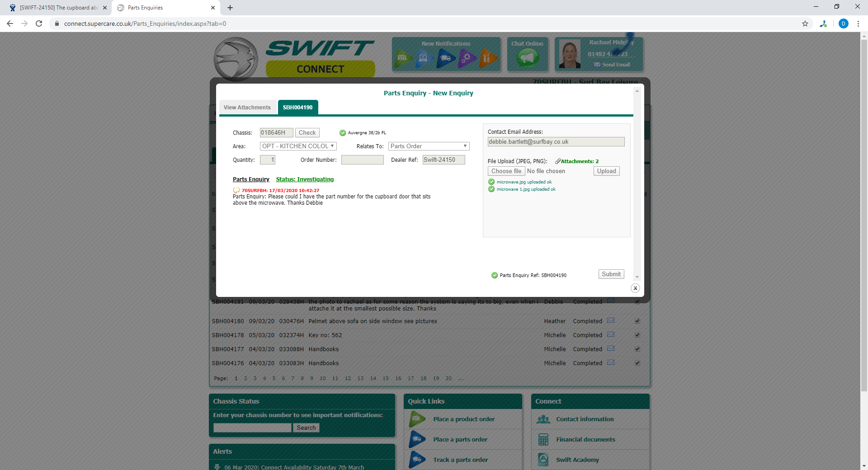Toggle checkbox in the SBH004181 row

[637, 301]
